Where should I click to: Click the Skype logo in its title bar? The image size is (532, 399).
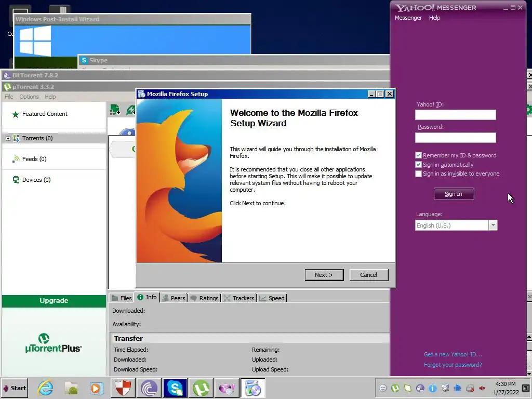pos(84,60)
